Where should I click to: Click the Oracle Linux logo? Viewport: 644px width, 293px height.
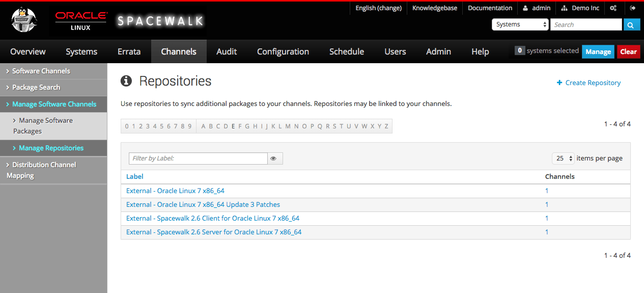pos(81,21)
